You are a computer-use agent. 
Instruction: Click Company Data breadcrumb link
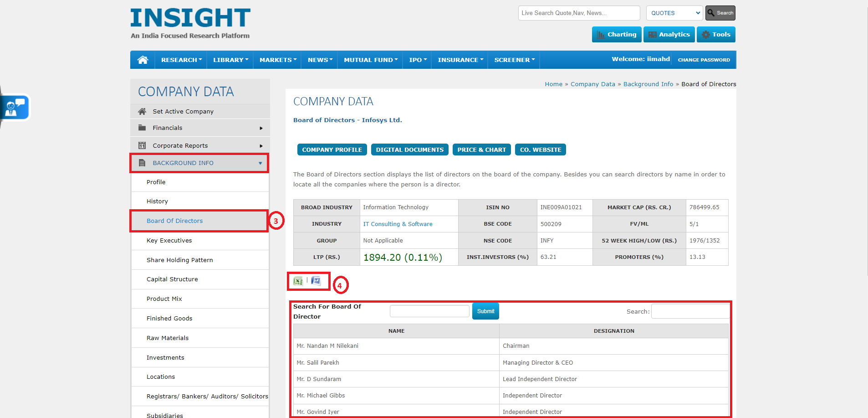593,84
